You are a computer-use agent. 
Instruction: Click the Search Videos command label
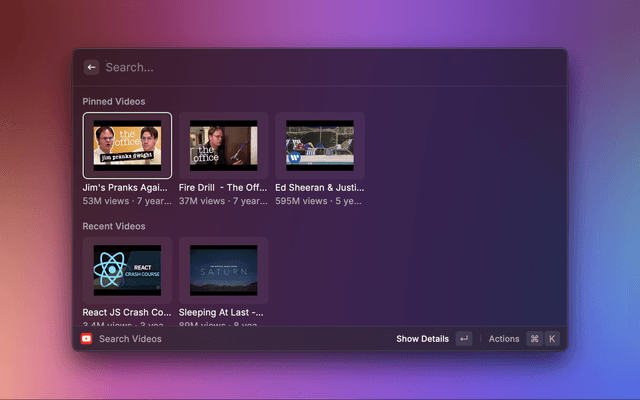pyautogui.click(x=130, y=339)
